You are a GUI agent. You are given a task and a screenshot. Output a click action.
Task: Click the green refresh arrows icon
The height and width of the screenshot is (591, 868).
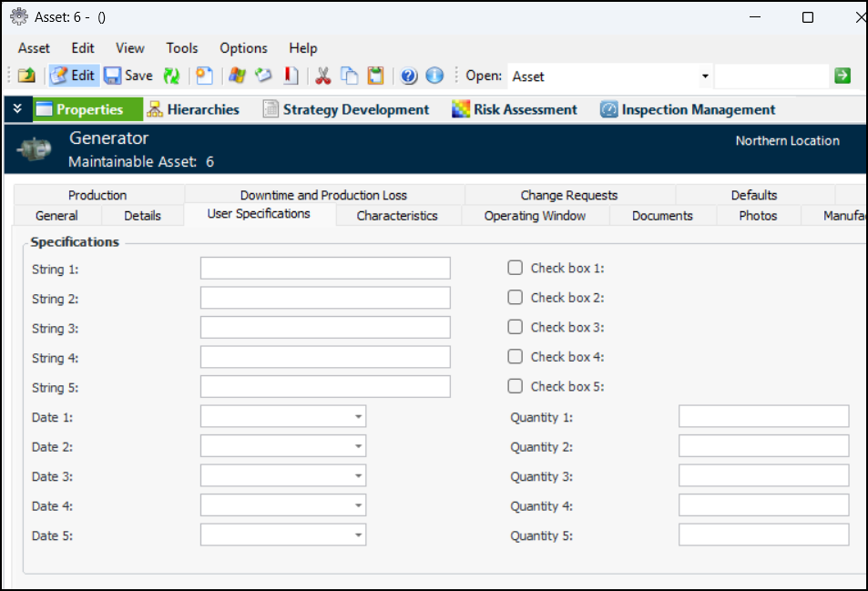(x=171, y=76)
